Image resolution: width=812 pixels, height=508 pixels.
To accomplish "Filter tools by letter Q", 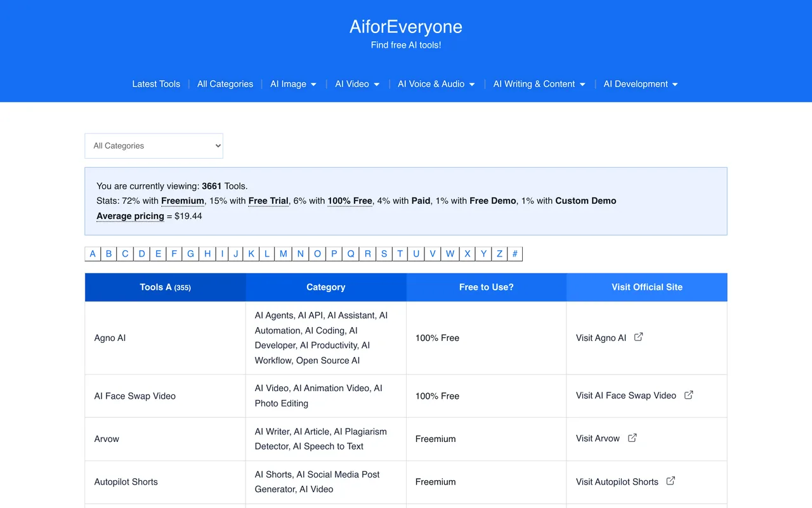I will click(351, 254).
